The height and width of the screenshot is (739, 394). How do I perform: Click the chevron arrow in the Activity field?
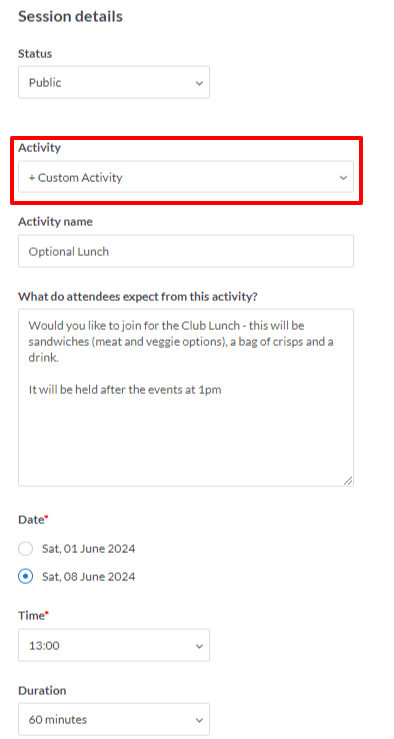point(343,178)
